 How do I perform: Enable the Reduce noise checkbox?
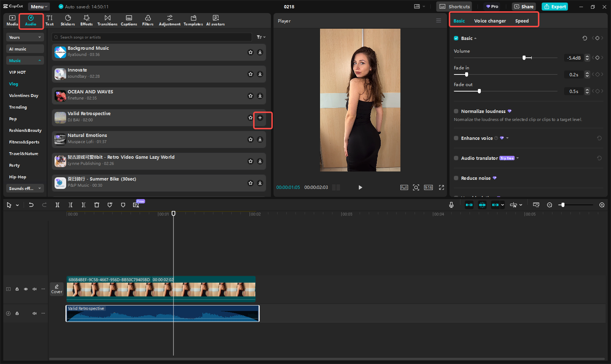pyautogui.click(x=456, y=178)
